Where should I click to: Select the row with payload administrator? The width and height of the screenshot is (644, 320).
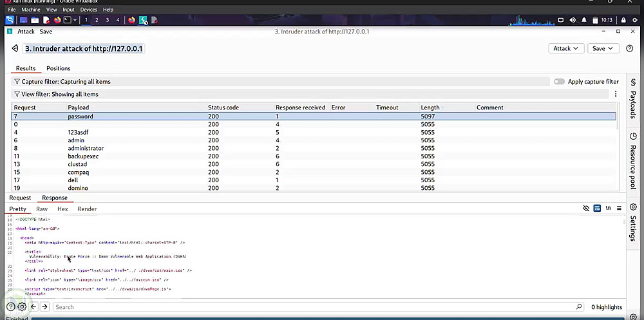[314, 148]
